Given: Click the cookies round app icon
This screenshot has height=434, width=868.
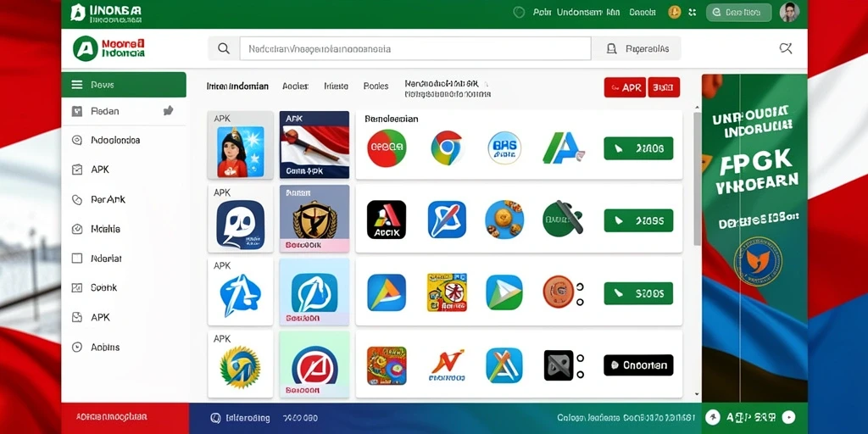Looking at the screenshot, I should 504,220.
